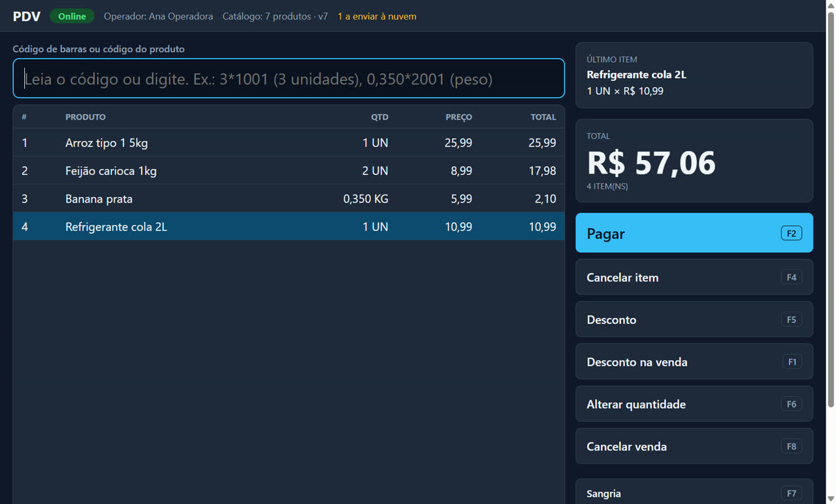Click '1 a enviar à nuvem' notice

click(x=377, y=16)
